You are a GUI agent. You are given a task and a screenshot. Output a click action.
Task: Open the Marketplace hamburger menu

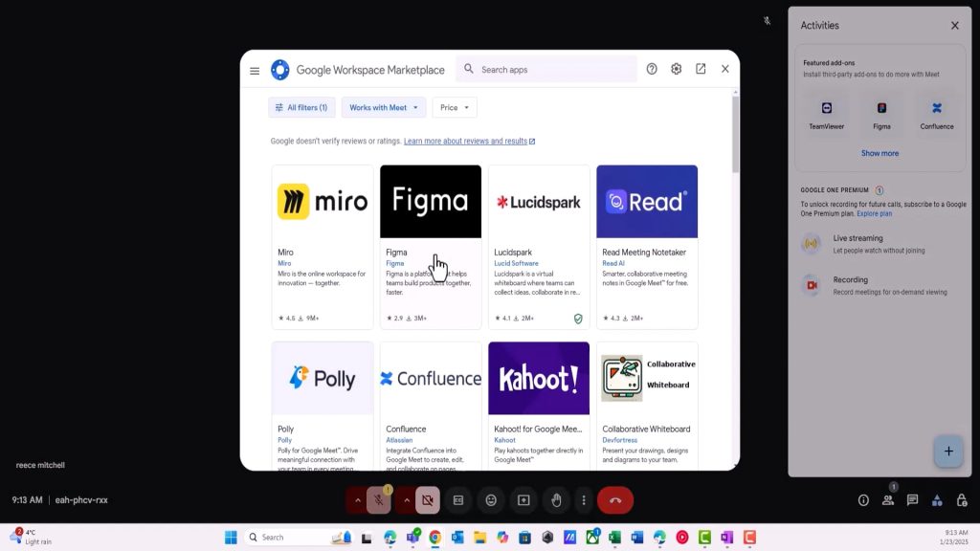click(255, 71)
